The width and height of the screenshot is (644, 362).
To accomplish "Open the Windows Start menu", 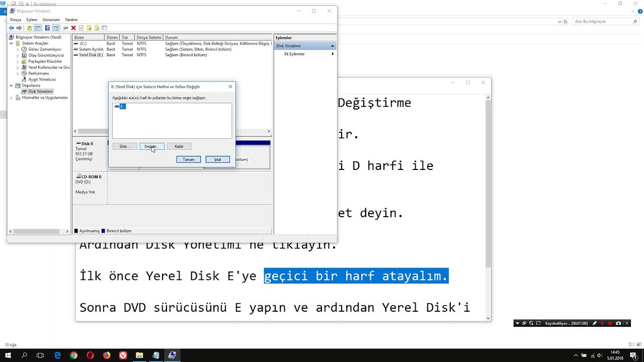I will [8, 355].
